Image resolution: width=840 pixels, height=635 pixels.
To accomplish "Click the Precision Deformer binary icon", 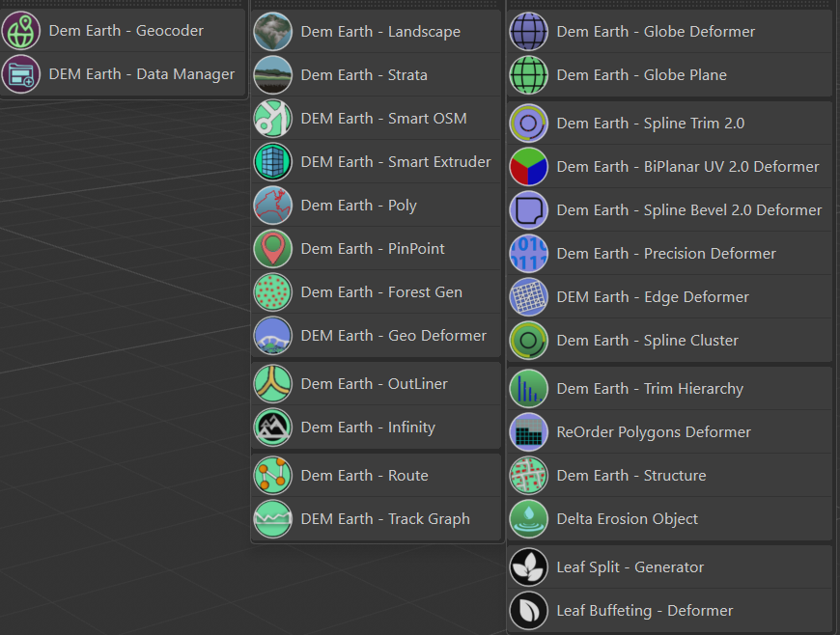I will (x=529, y=253).
